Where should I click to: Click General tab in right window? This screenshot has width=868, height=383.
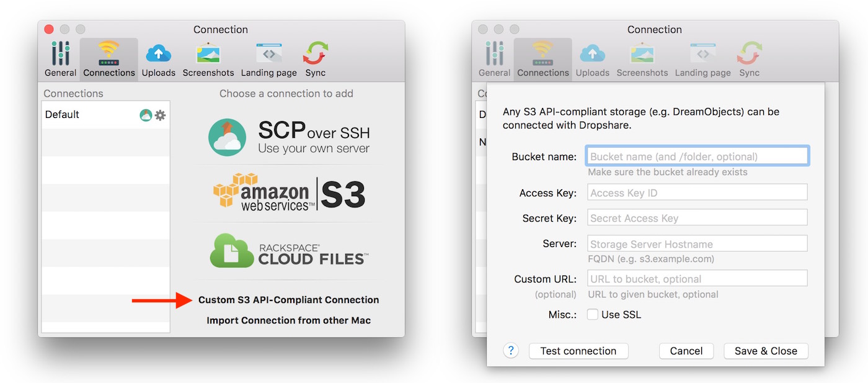494,60
